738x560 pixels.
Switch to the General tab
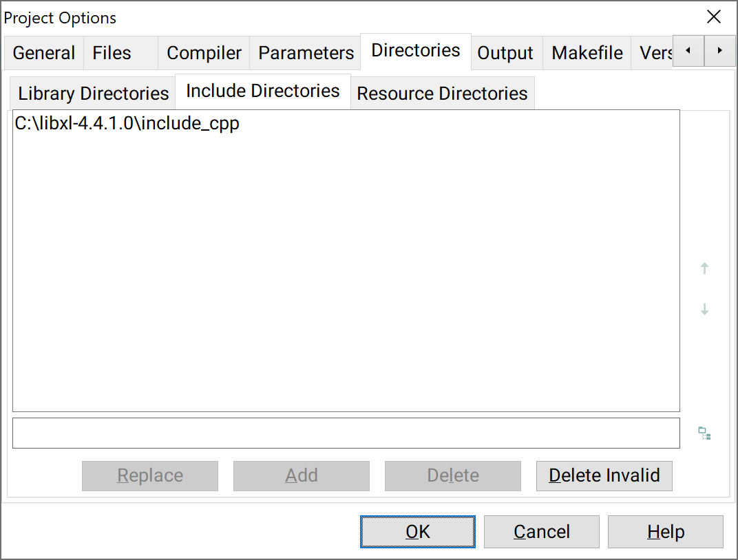coord(44,53)
